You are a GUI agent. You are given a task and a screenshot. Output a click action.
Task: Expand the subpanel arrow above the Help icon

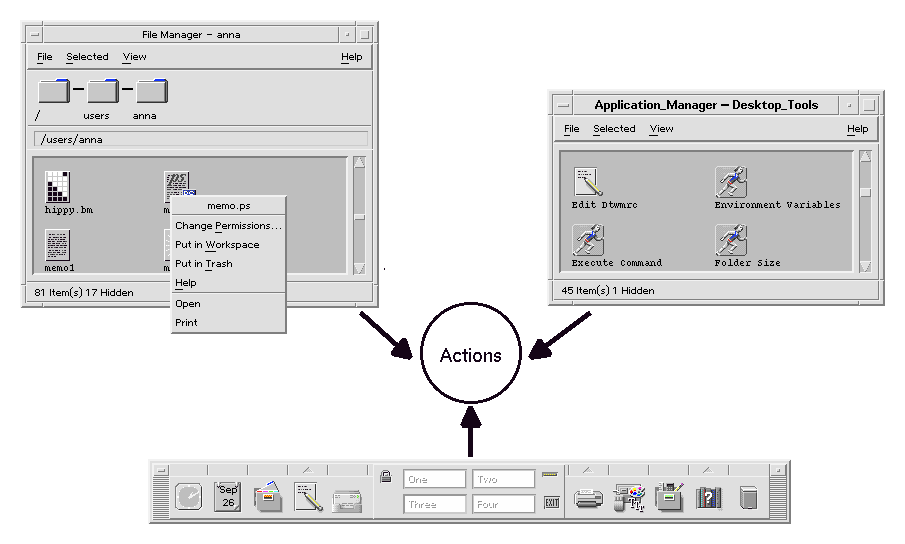click(708, 470)
